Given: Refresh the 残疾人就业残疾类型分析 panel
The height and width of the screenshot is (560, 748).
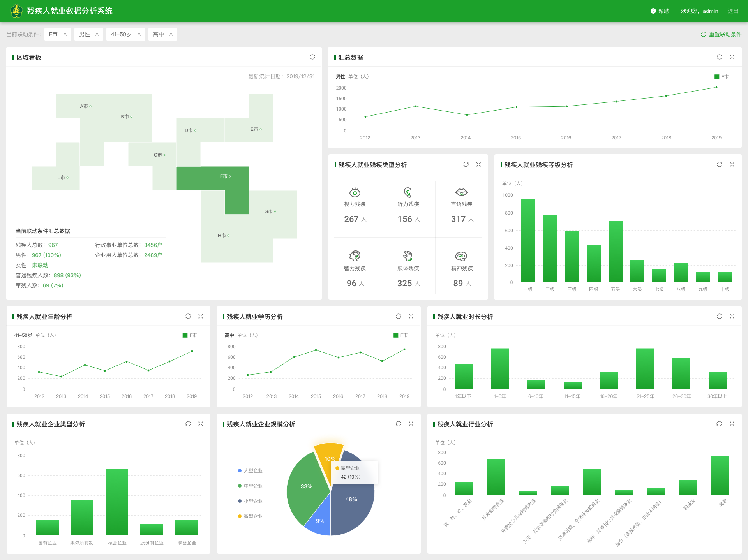Looking at the screenshot, I should (466, 165).
